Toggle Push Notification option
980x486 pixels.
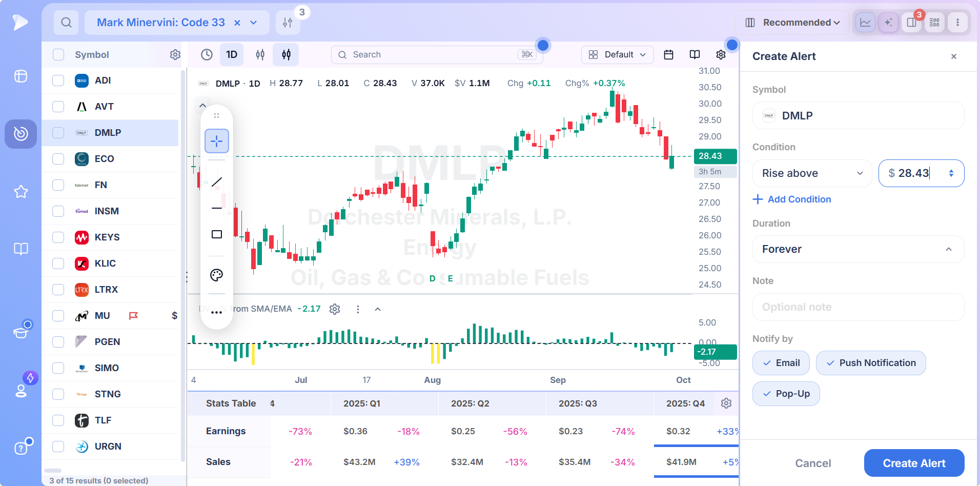(871, 363)
